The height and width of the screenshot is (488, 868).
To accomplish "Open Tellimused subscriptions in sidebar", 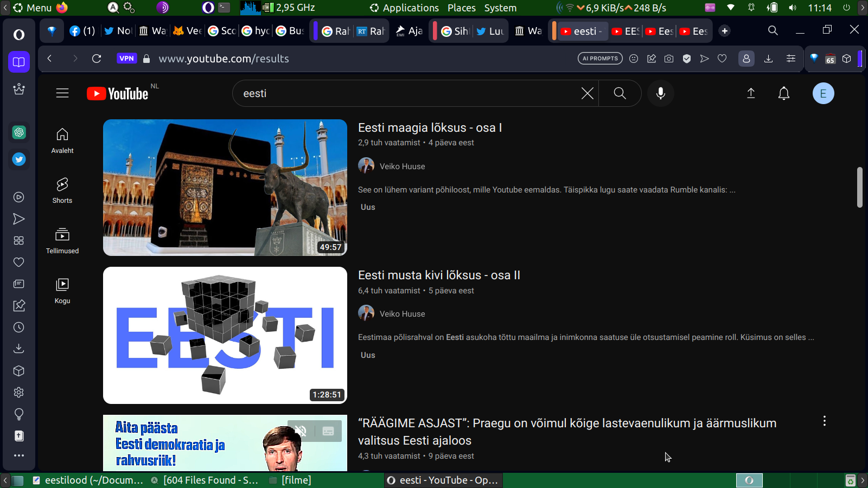I will 62,241.
